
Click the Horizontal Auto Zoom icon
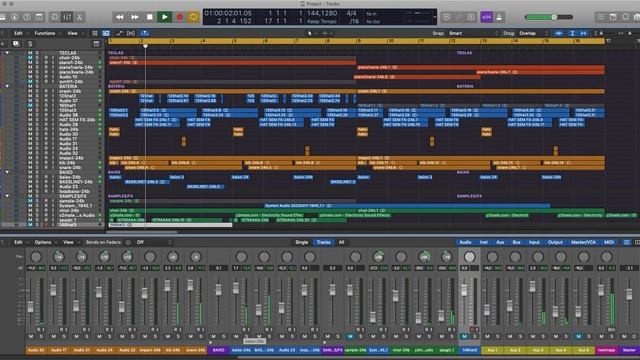(x=584, y=33)
